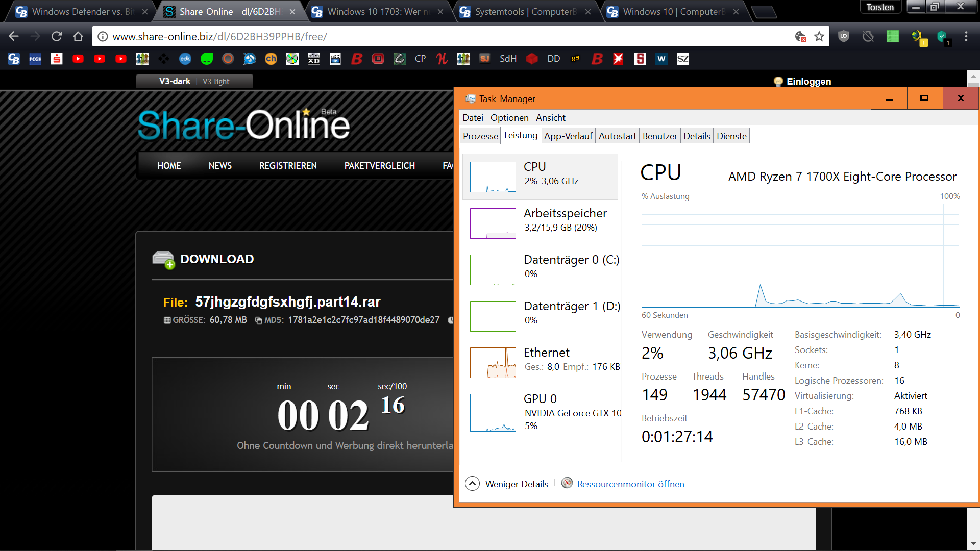This screenshot has width=980, height=551.
Task: Open the uBlock Origin shield extension
Action: coord(844,36)
